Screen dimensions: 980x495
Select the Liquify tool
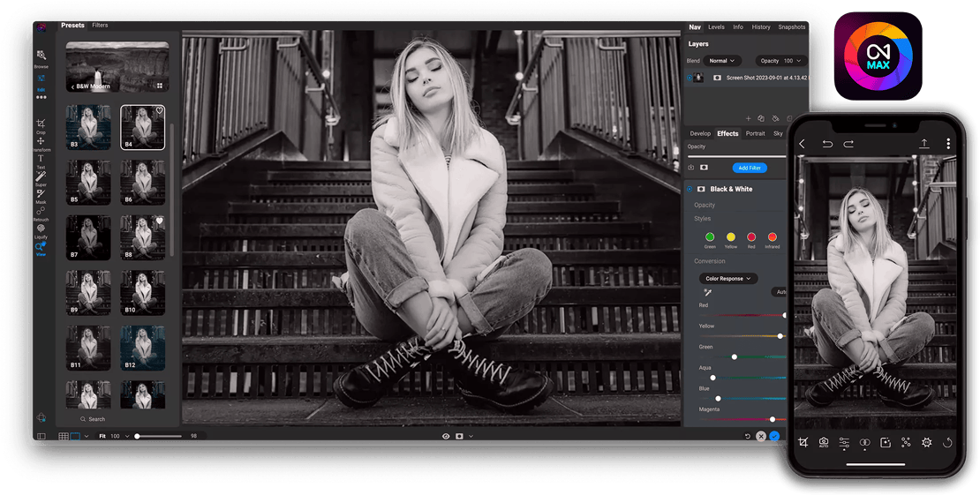[x=41, y=229]
